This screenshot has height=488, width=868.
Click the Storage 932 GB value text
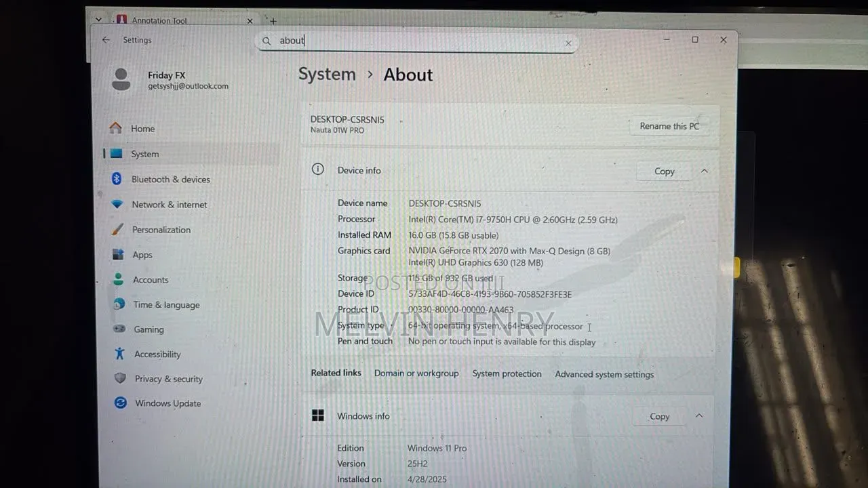pos(451,279)
